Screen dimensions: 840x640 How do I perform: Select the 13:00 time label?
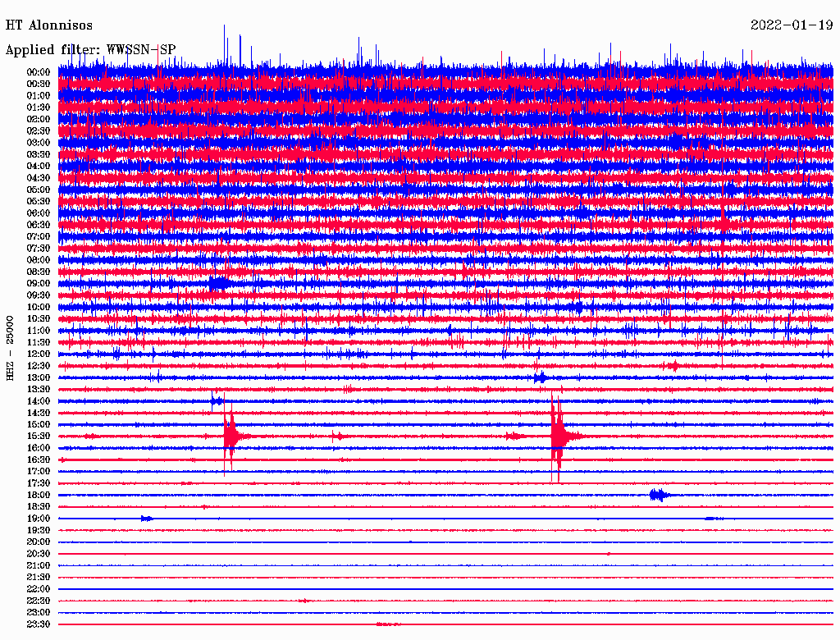point(39,377)
